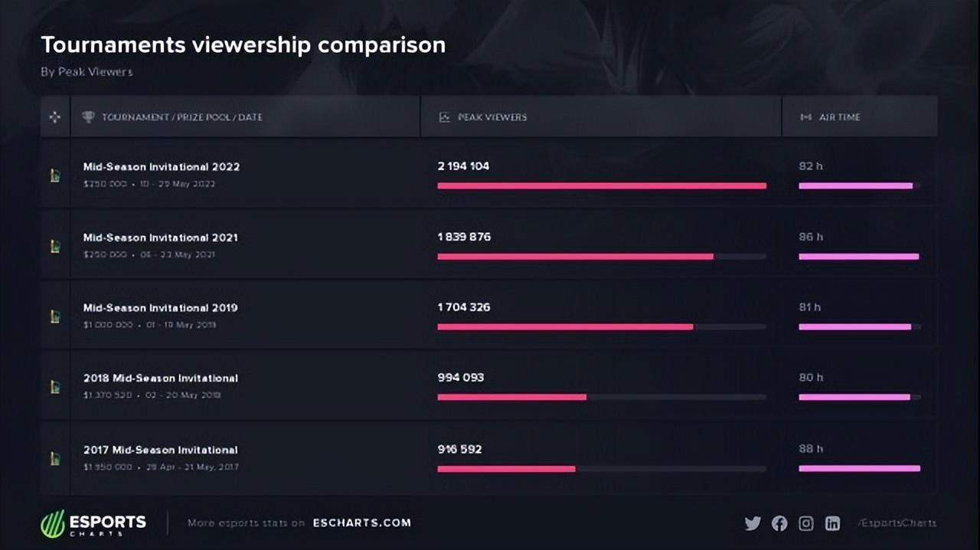Image resolution: width=980 pixels, height=550 pixels.
Task: Click the 2 194 104 peak viewers bar
Action: 601,185
